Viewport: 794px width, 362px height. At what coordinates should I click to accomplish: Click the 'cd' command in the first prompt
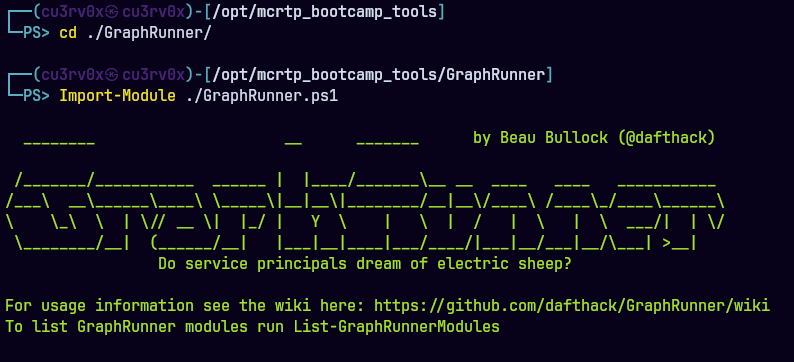[x=68, y=33]
